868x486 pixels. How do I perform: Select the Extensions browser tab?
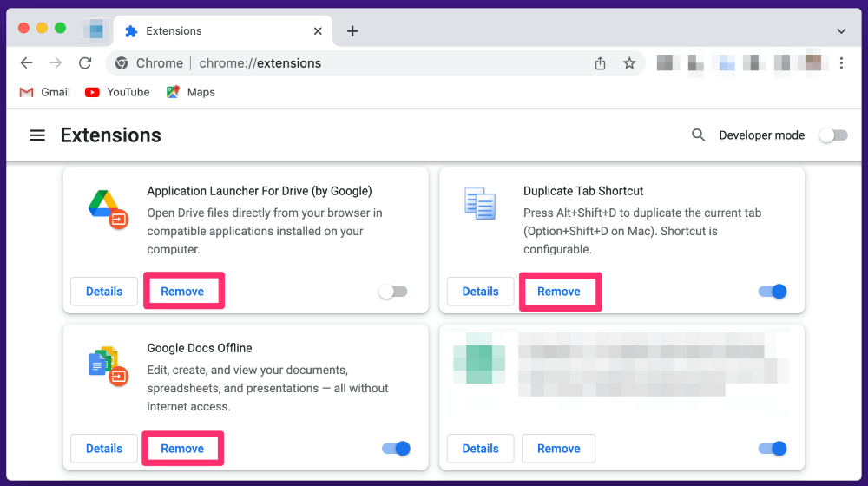tap(222, 31)
